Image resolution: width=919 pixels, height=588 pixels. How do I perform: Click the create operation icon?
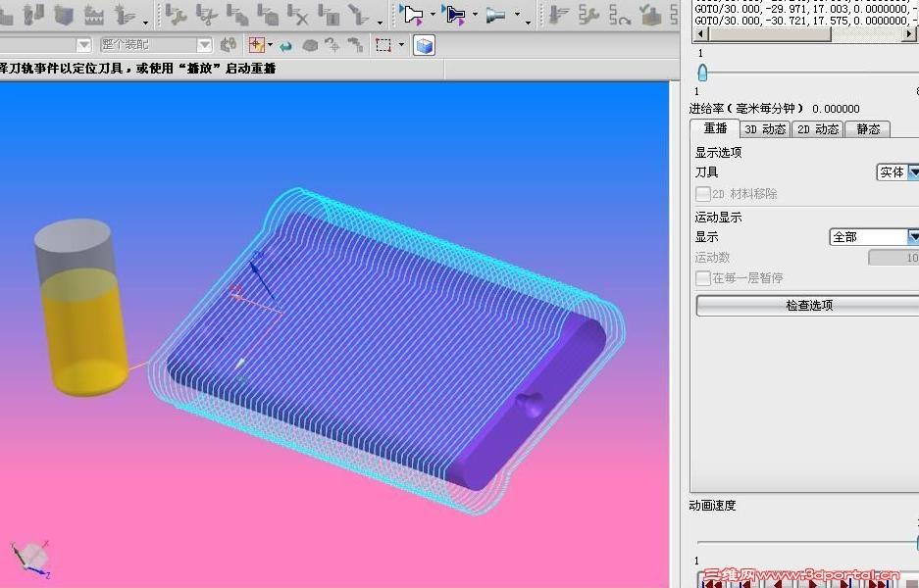click(125, 15)
